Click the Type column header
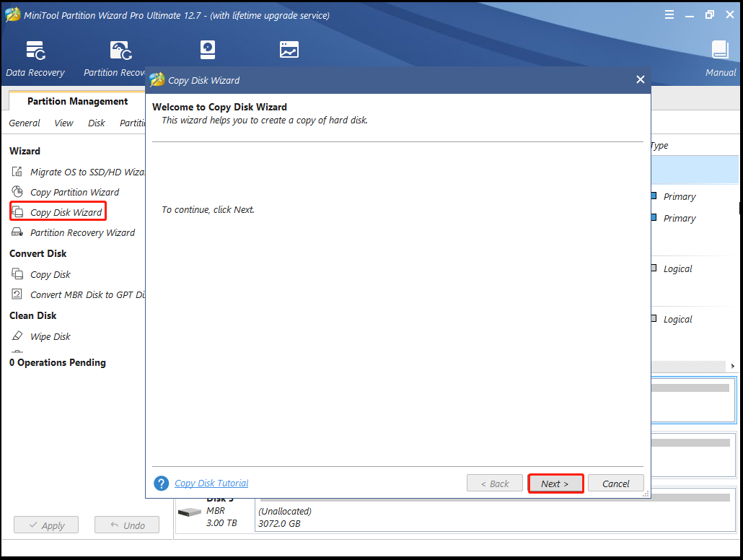 [x=659, y=146]
